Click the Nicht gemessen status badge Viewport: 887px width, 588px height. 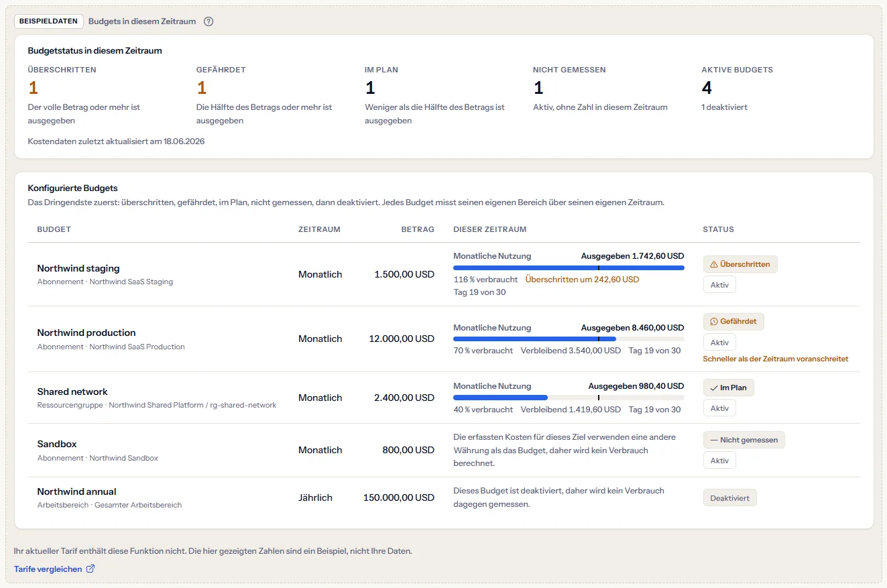744,440
